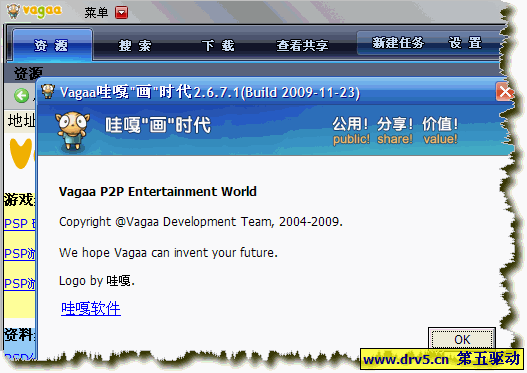Click the dialog title bar mascot icon
Image resolution: width=527 pixels, height=373 pixels.
click(x=48, y=91)
